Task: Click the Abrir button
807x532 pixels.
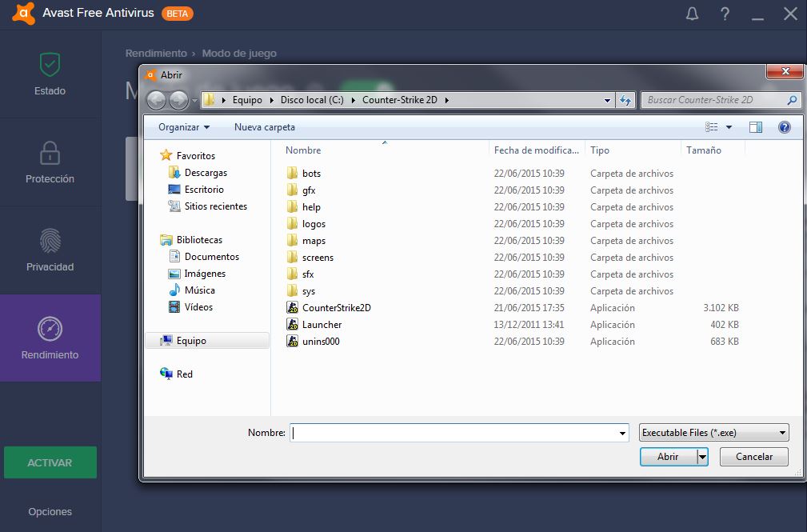Action: [668, 457]
